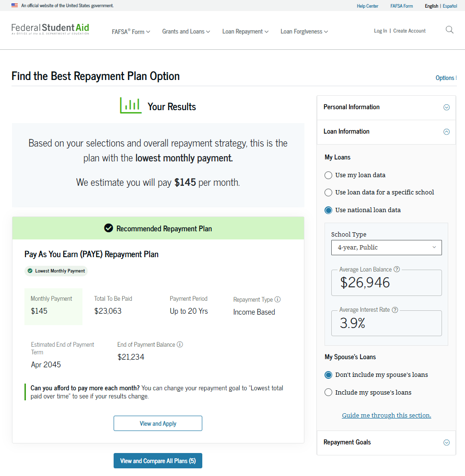Expand the Repayment Goals section
The height and width of the screenshot is (476, 465).
[x=446, y=442]
